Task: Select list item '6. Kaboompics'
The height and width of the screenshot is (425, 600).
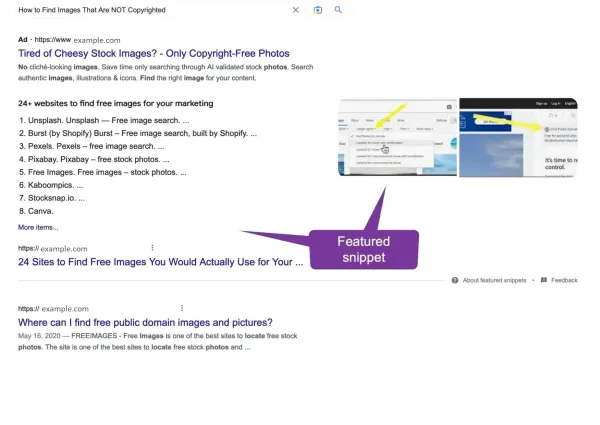Action: (51, 185)
